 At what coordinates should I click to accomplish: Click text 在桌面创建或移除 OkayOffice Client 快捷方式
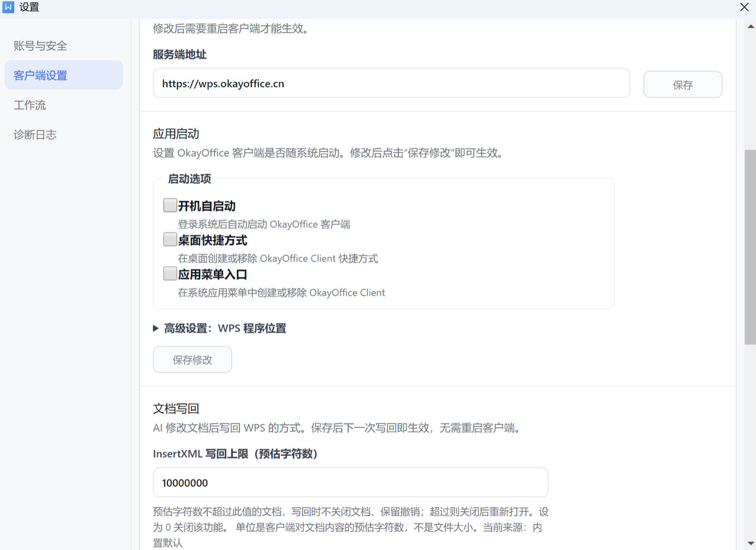[x=278, y=258]
